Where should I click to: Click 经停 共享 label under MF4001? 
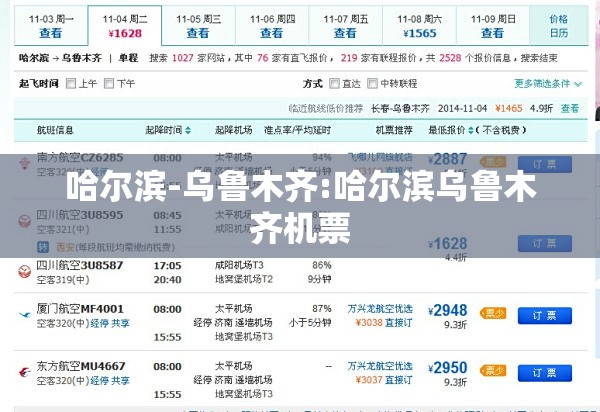(x=110, y=324)
